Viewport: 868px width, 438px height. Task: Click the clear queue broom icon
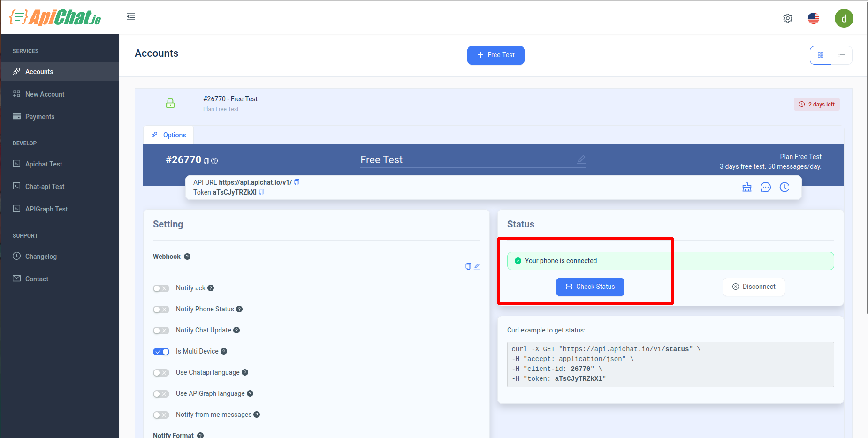tap(747, 188)
